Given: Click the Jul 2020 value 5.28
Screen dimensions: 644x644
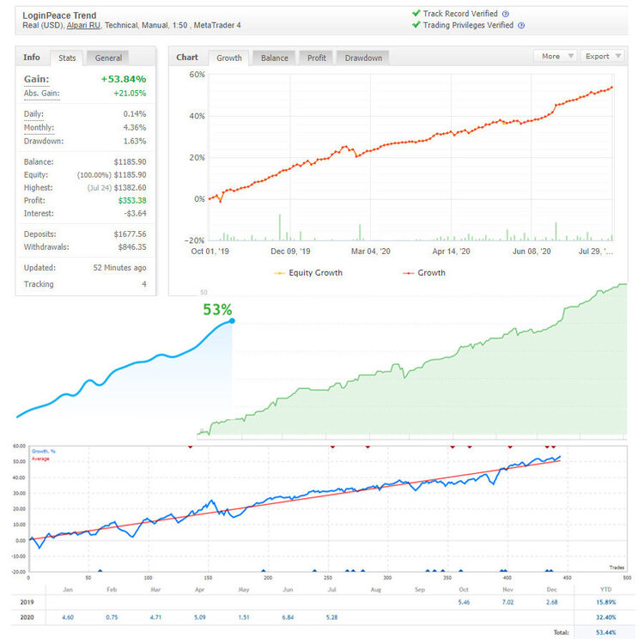Looking at the screenshot, I should tap(331, 617).
